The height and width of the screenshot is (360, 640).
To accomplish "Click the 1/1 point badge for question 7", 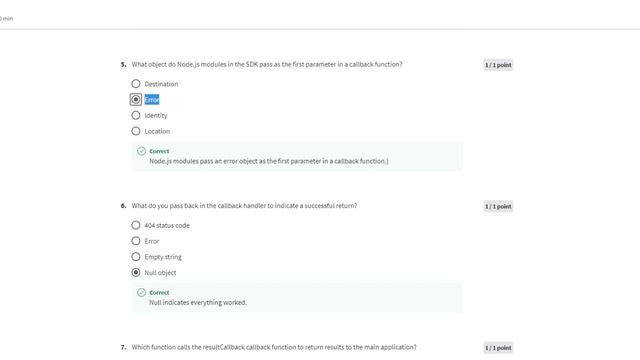I will [498, 348].
